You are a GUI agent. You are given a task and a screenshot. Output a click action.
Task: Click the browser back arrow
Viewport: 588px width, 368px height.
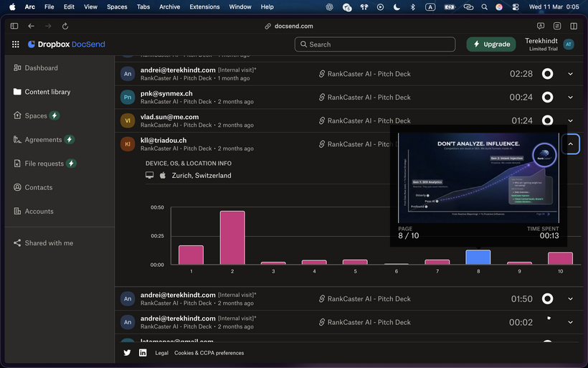click(31, 26)
